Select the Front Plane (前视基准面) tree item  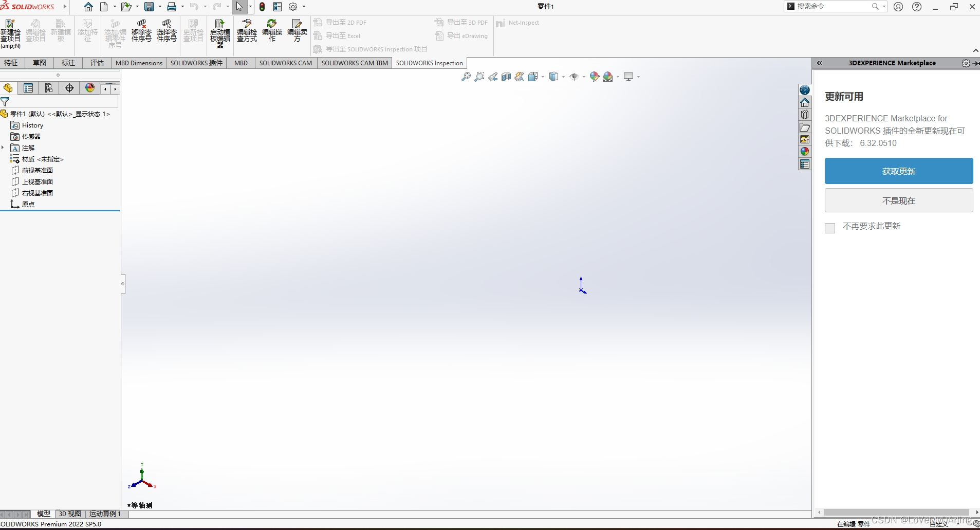tap(38, 170)
